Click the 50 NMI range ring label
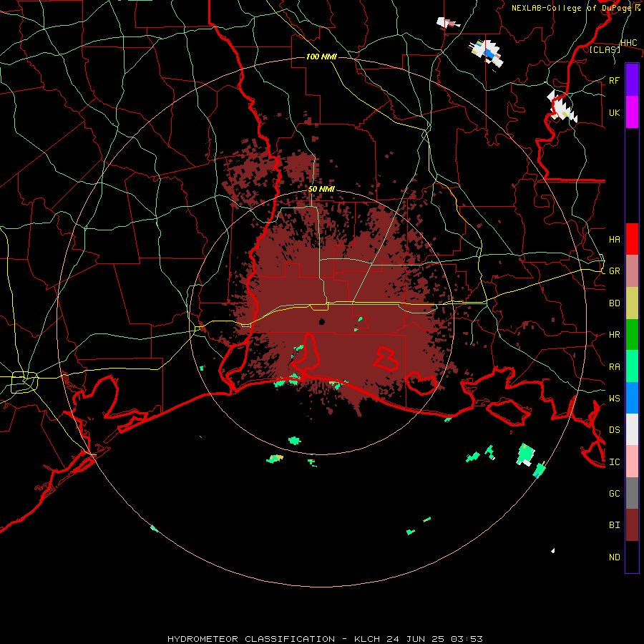644x644 pixels. [321, 190]
